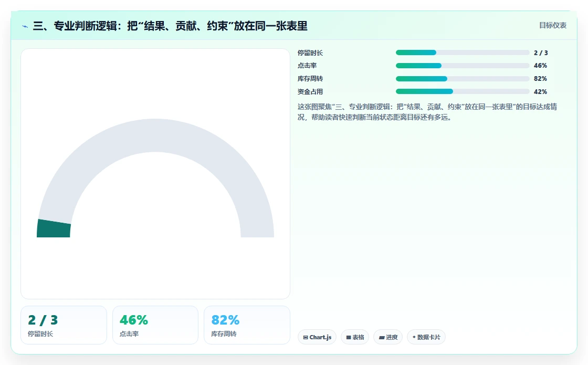Select the 46% 点击率 data card

point(155,325)
